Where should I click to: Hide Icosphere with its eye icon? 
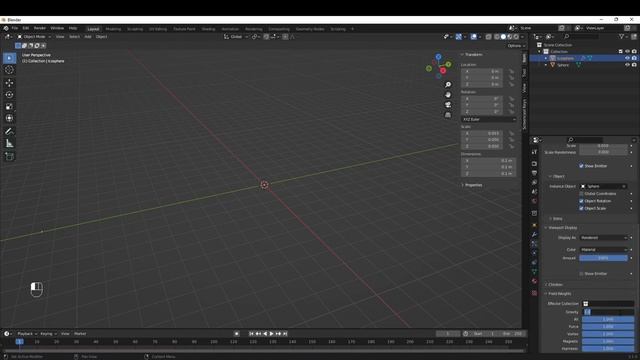(627, 58)
